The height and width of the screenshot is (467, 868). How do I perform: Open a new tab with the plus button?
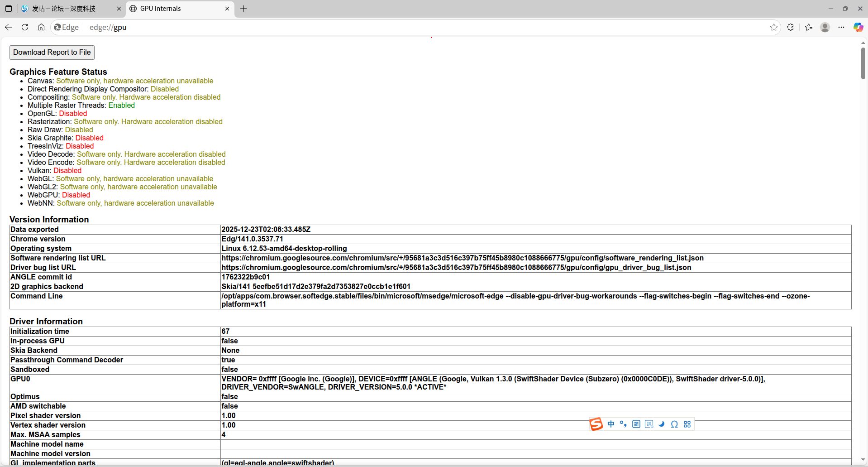243,9
